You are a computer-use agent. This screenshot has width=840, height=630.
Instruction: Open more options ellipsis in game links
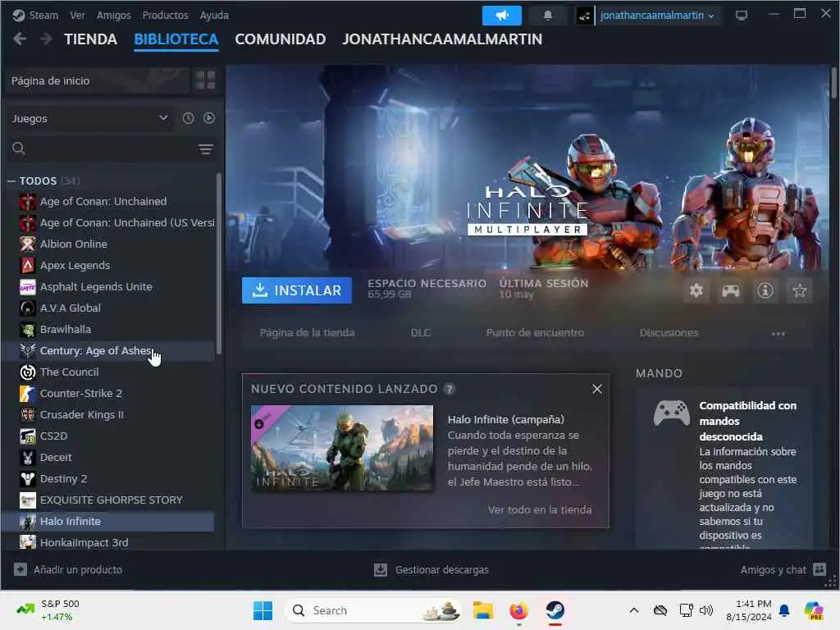778,333
